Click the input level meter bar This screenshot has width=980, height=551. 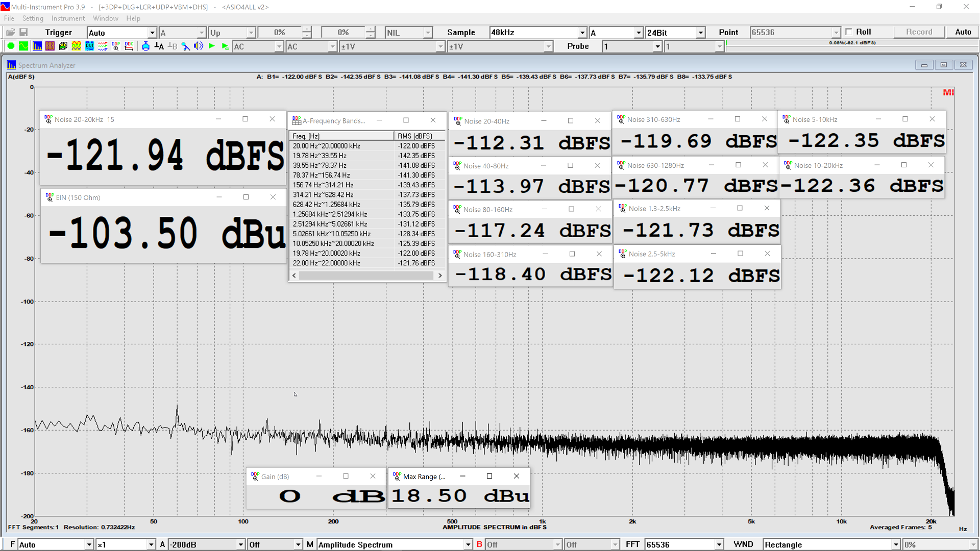click(851, 47)
